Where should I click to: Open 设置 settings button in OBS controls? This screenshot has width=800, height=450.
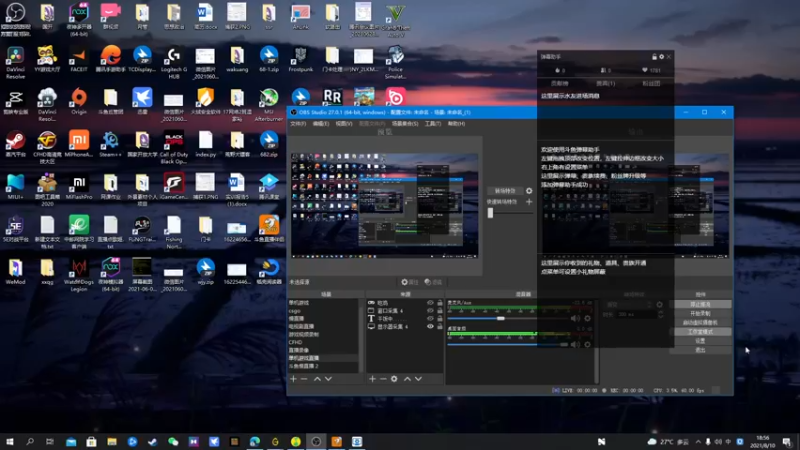click(700, 341)
